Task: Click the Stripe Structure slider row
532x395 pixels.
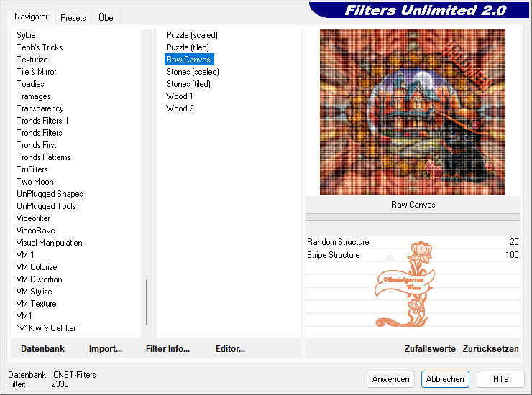Action: pos(413,255)
